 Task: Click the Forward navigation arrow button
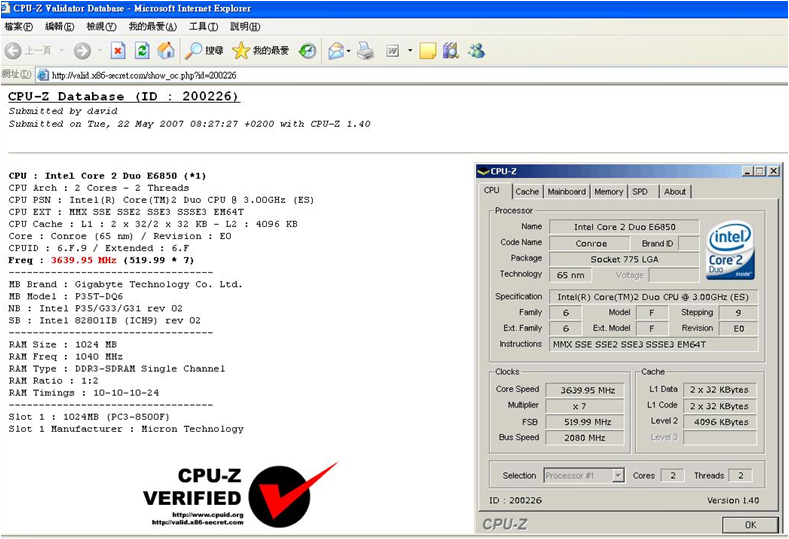tap(82, 51)
